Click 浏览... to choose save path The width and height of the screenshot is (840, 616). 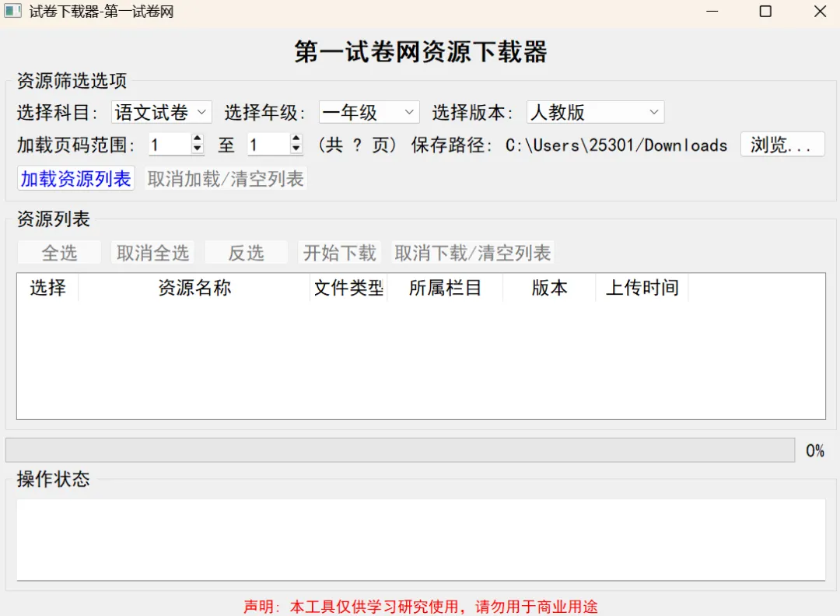782,145
